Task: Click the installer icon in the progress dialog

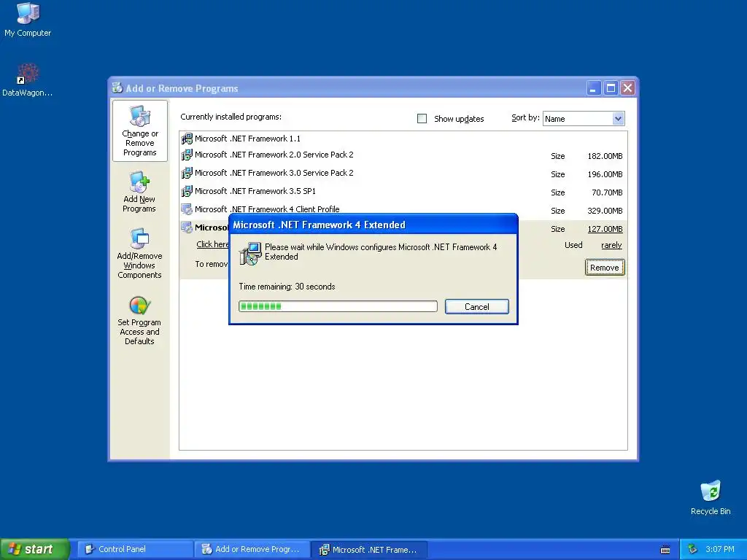Action: 250,253
